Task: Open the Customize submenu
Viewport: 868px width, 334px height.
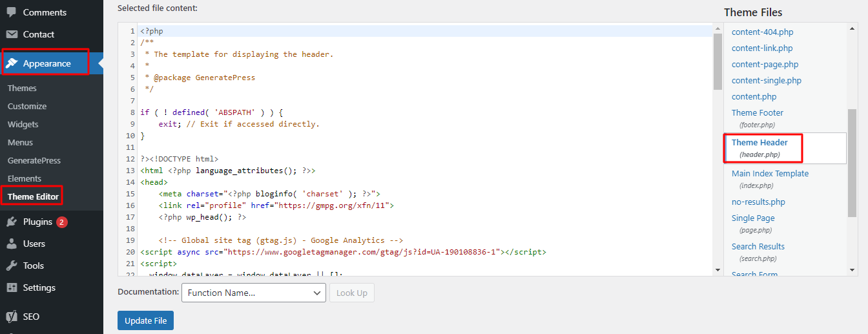Action: coord(27,106)
